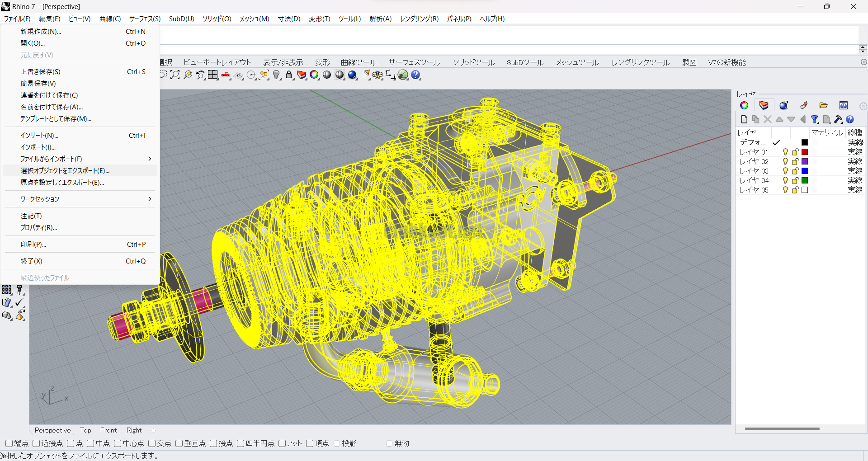The height and width of the screenshot is (461, 868).
Task: Enable the 中心点 osnap checkbox
Action: (x=118, y=443)
